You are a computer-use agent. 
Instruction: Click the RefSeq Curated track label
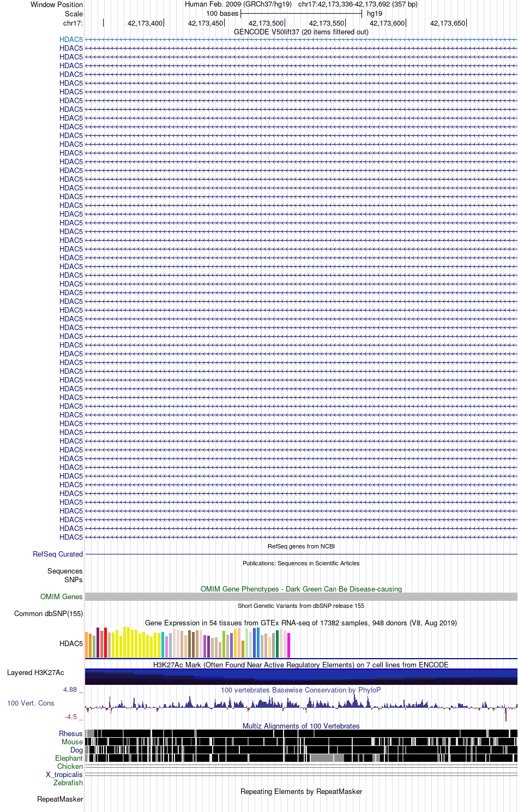(58, 554)
